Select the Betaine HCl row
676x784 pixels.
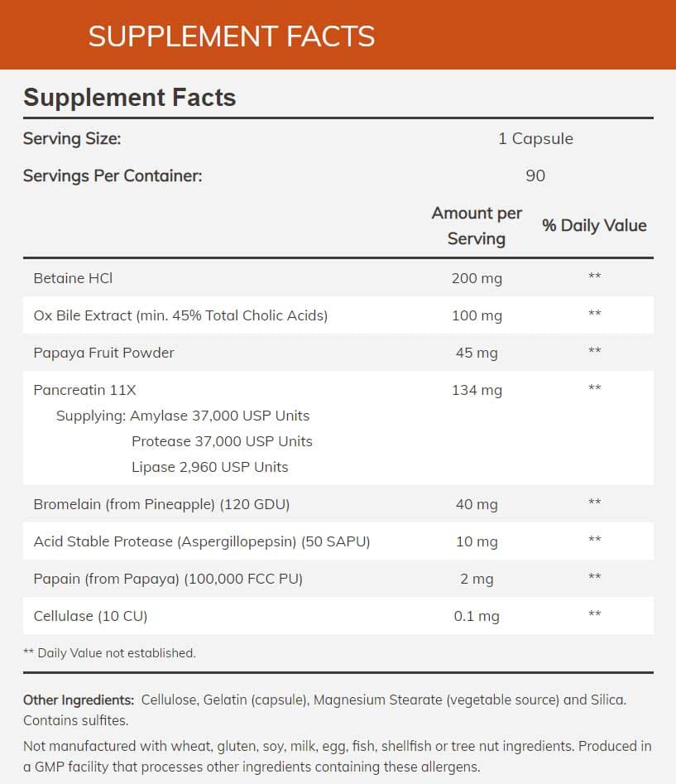coord(73,278)
